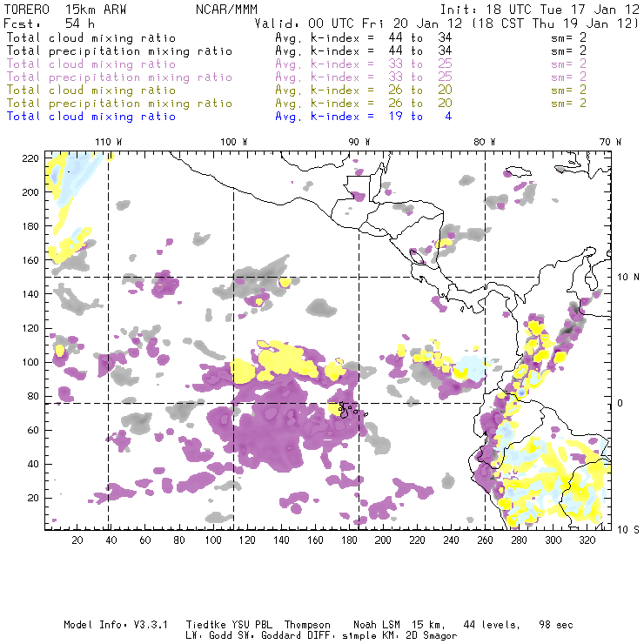
Task: Select purple 'Total precipitation mixing ratio' legend row
Action: pos(297,77)
